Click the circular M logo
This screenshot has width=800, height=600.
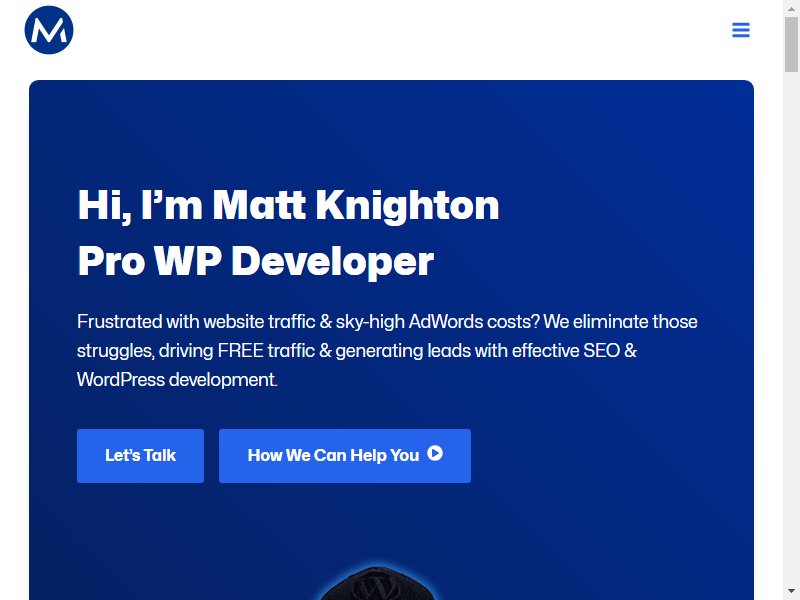pos(49,30)
